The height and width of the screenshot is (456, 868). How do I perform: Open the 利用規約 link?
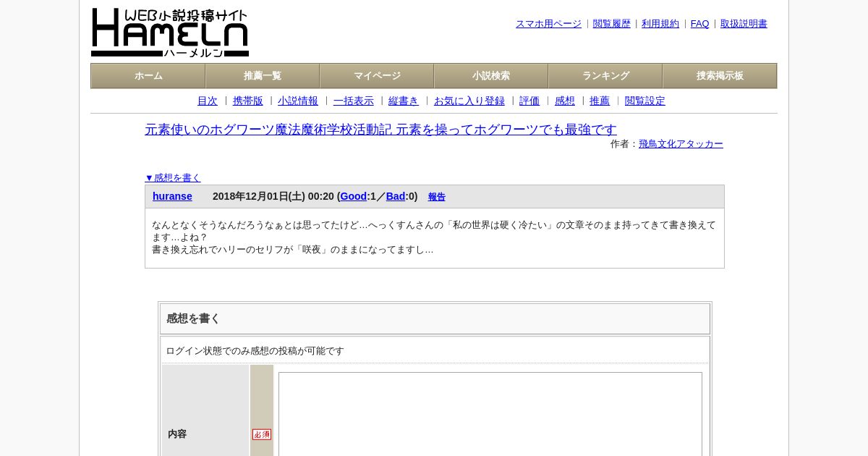[660, 24]
